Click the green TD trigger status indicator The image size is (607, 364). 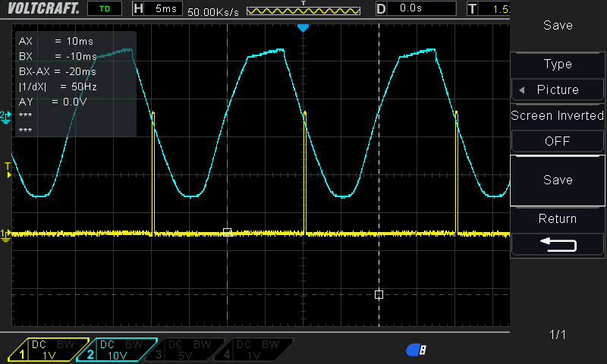pos(104,9)
